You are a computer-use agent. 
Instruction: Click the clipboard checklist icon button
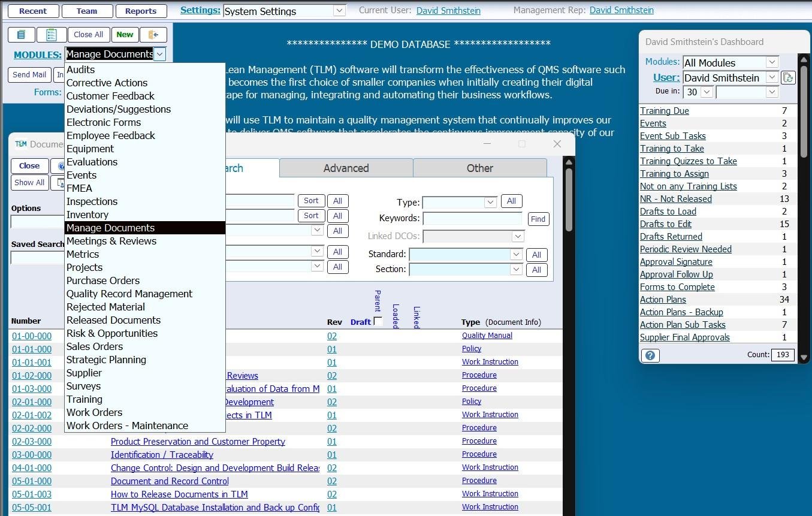tap(52, 35)
